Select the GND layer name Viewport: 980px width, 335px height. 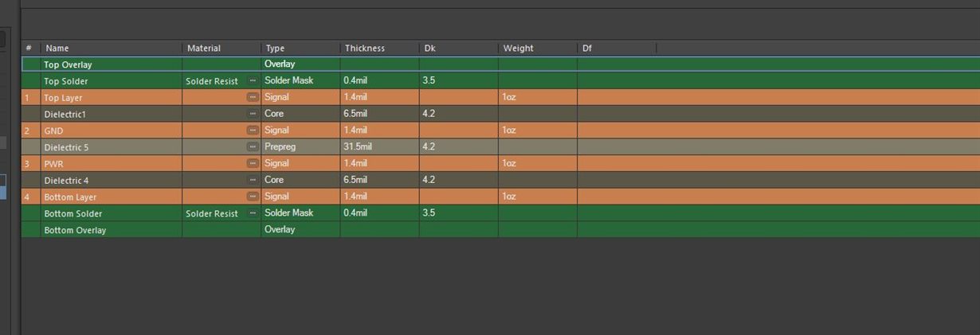click(x=53, y=130)
